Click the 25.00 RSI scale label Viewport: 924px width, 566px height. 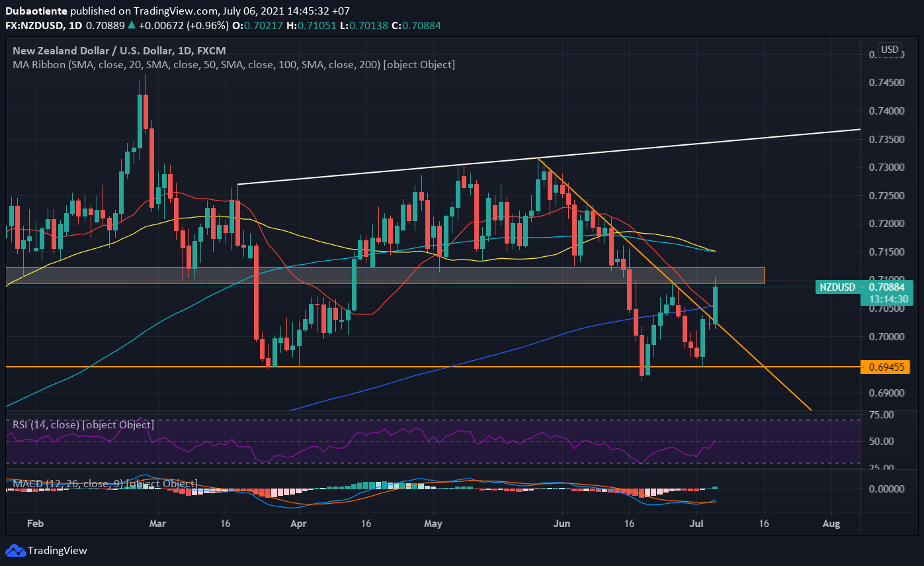881,468
